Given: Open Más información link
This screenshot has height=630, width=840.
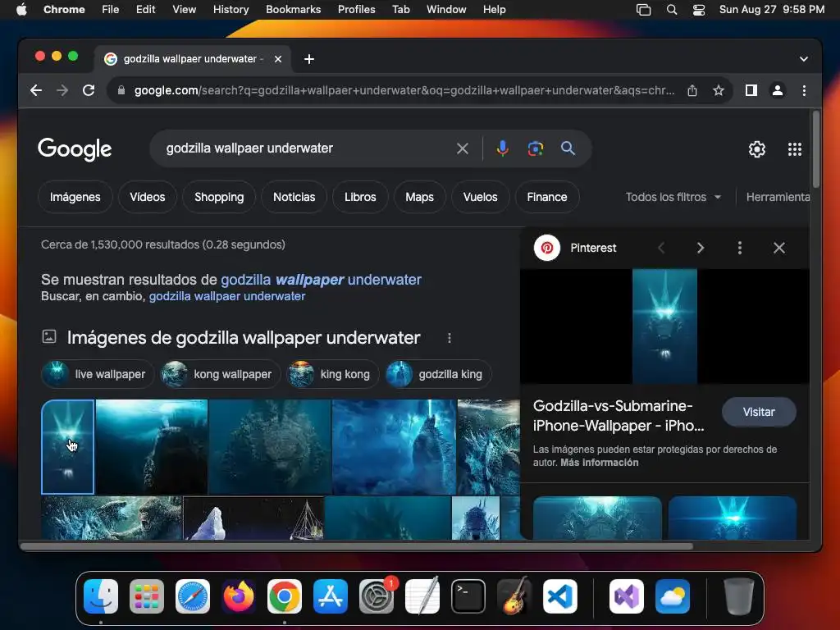Looking at the screenshot, I should coord(600,463).
